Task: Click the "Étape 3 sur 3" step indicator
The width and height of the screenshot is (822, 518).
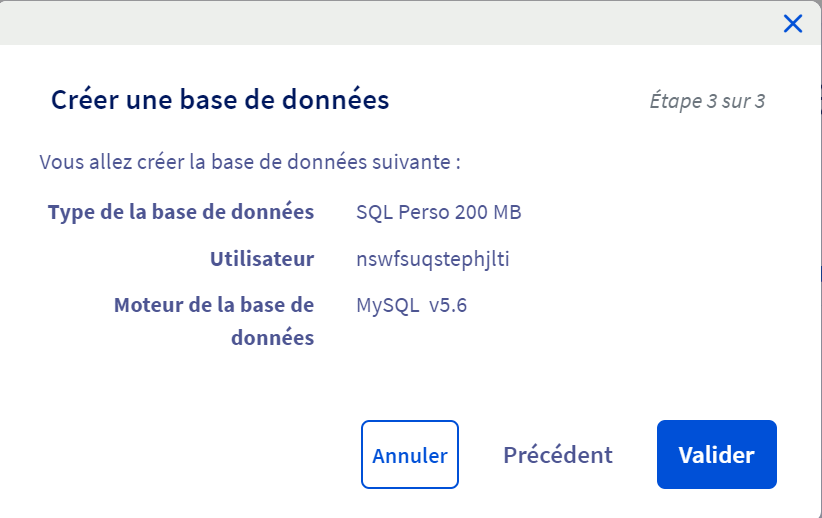Action: click(708, 101)
